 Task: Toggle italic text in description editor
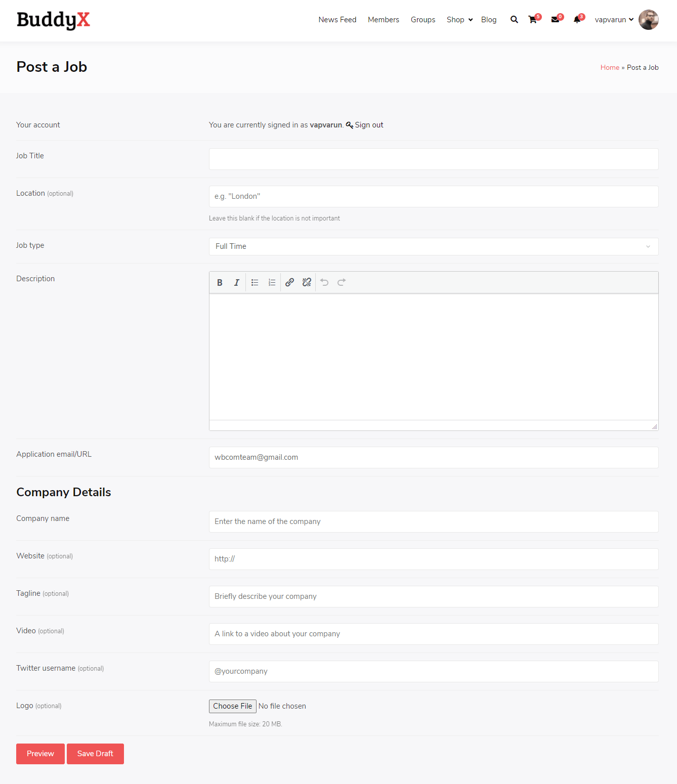(236, 283)
